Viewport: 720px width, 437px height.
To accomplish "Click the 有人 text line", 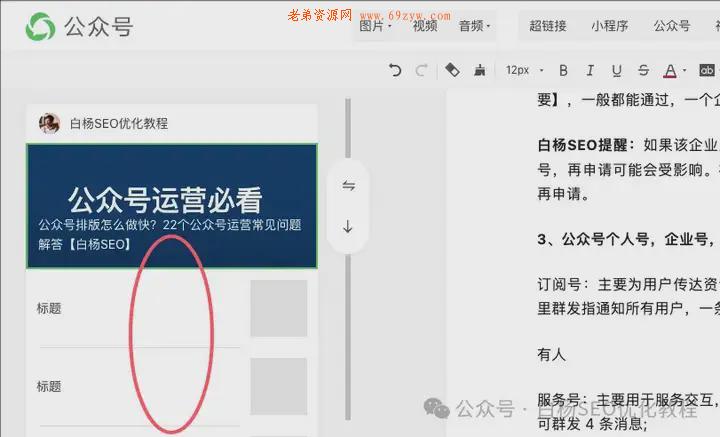I will 551,354.
